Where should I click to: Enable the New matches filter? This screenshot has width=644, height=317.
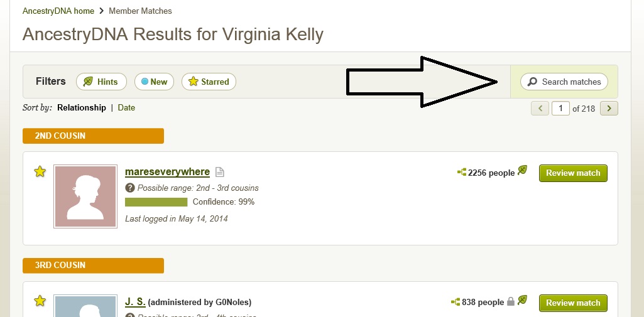[154, 82]
